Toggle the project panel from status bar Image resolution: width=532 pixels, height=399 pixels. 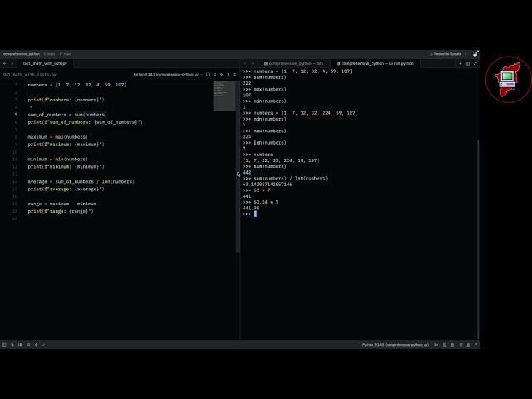pyautogui.click(x=4, y=345)
